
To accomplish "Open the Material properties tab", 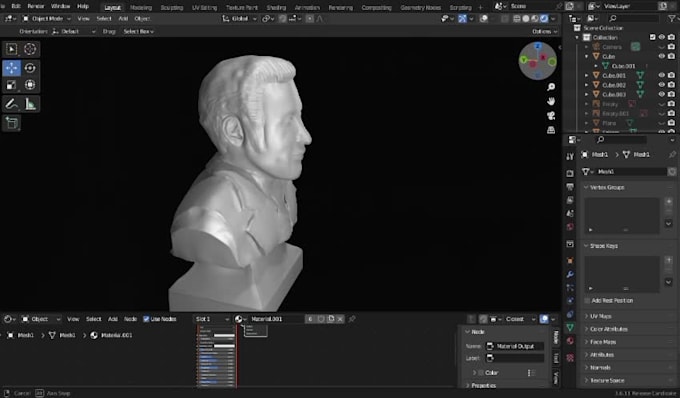I will coord(570,341).
